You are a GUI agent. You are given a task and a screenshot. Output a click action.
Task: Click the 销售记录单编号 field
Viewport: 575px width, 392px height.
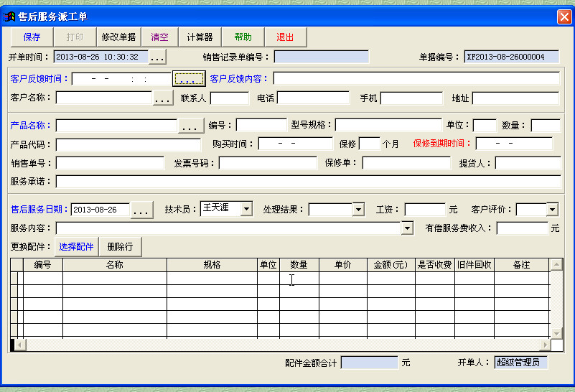(x=322, y=57)
